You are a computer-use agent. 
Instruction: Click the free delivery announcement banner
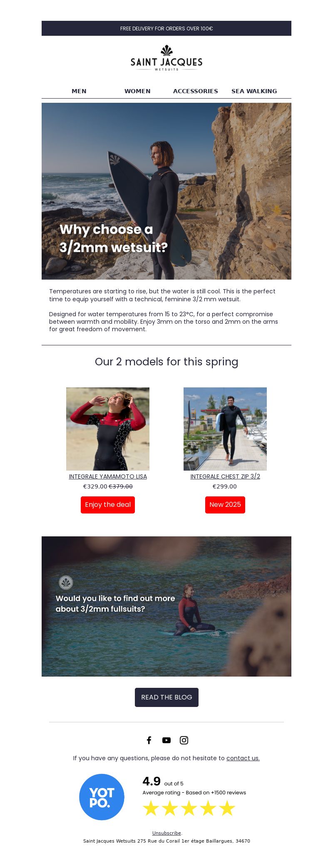point(166,28)
